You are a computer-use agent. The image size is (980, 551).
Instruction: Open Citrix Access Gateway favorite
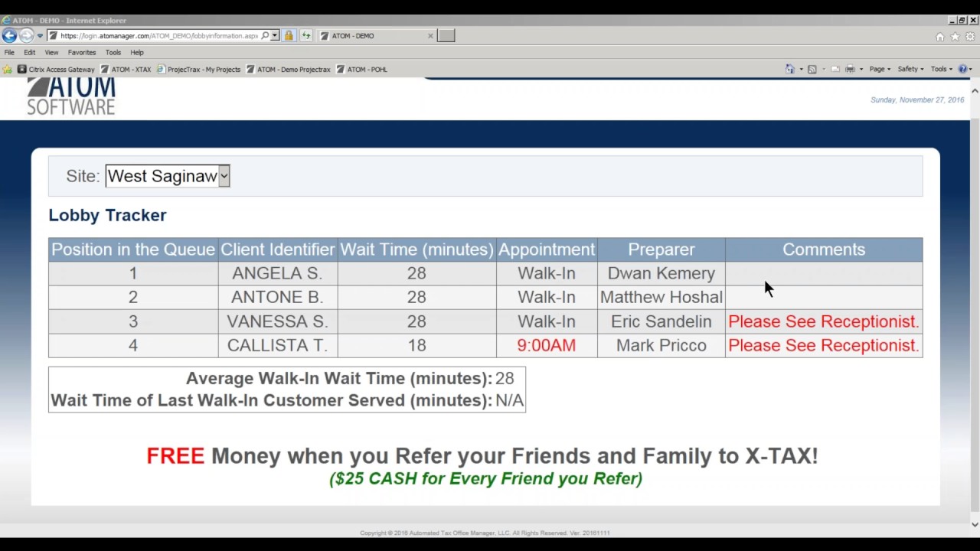[56, 70]
